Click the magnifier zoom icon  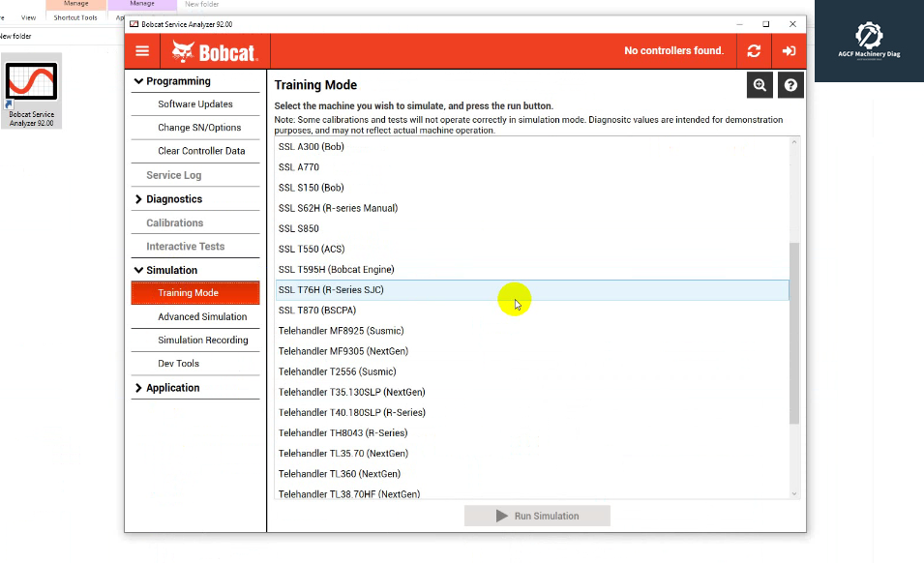pos(760,85)
